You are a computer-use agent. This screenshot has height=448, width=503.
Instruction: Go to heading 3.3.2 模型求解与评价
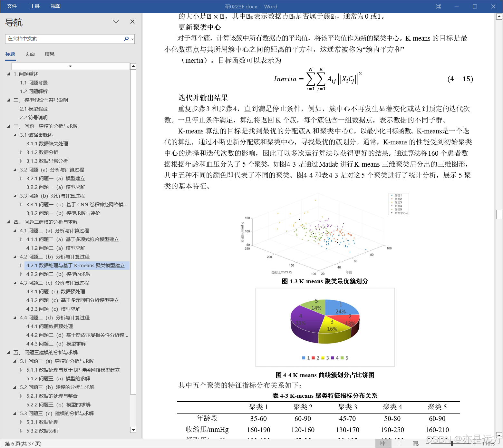(63, 213)
